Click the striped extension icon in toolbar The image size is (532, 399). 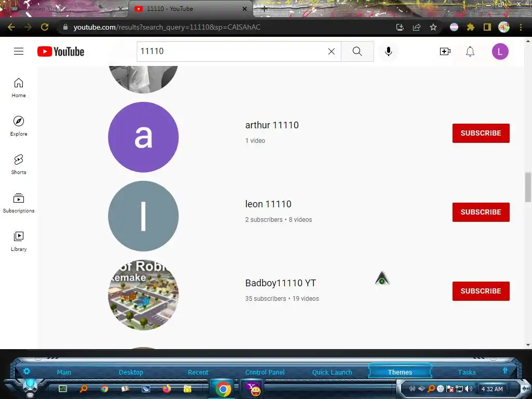(x=454, y=27)
